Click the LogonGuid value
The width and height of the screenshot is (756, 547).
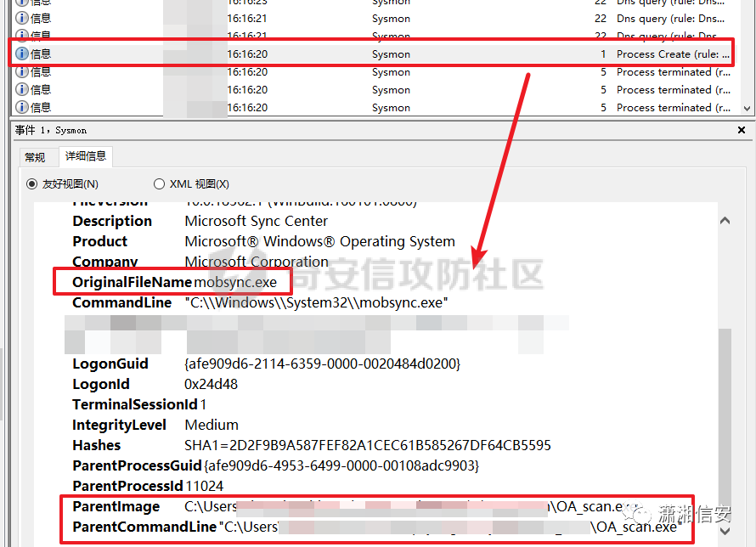coord(323,364)
